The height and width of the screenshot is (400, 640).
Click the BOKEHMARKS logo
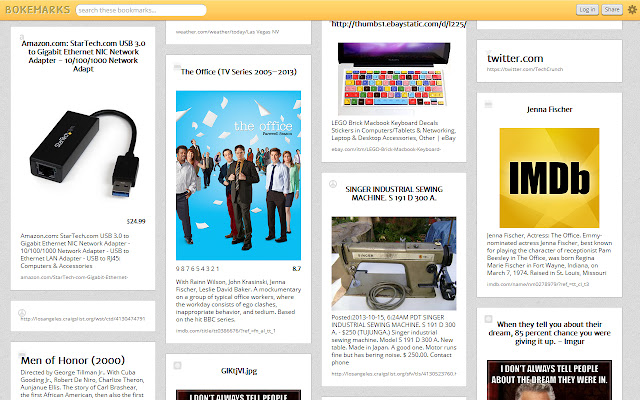pyautogui.click(x=38, y=10)
